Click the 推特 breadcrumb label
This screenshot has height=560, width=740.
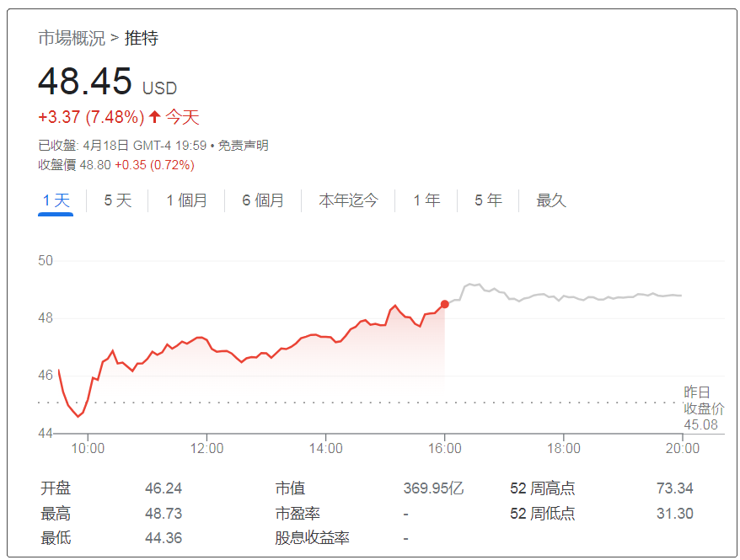143,37
